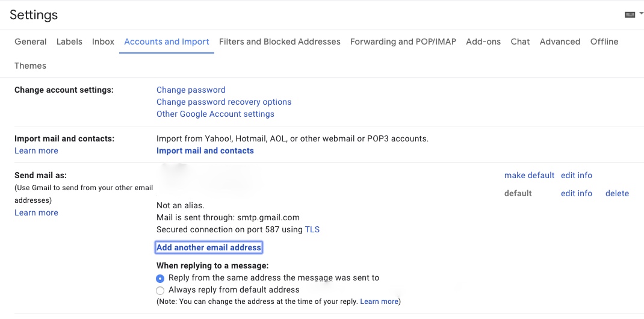Open the Labels tab
644x319 pixels.
(69, 42)
